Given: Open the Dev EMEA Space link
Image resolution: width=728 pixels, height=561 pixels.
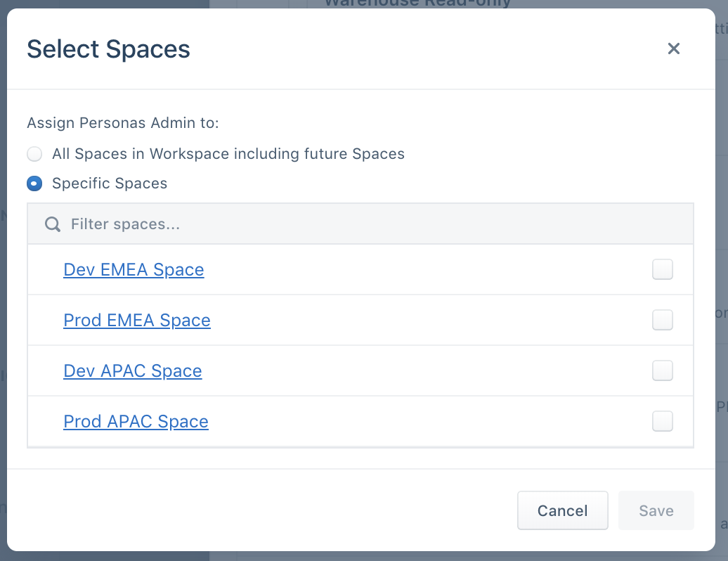Looking at the screenshot, I should 134,270.
